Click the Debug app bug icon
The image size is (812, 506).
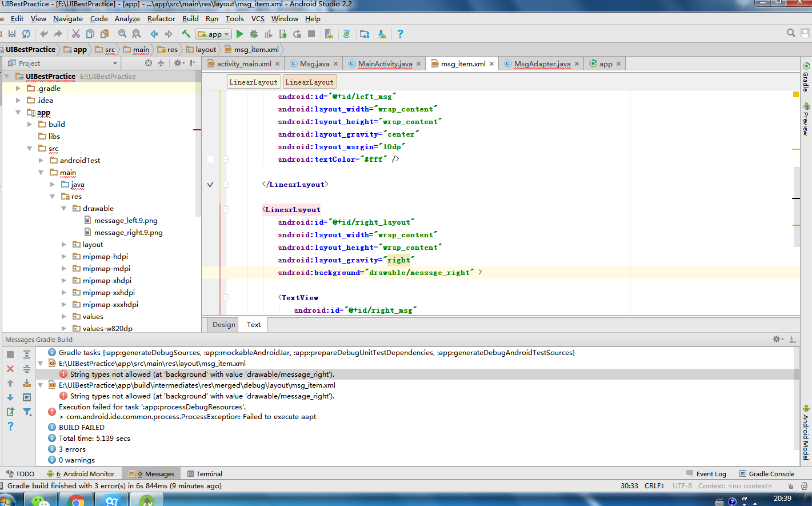pyautogui.click(x=254, y=34)
